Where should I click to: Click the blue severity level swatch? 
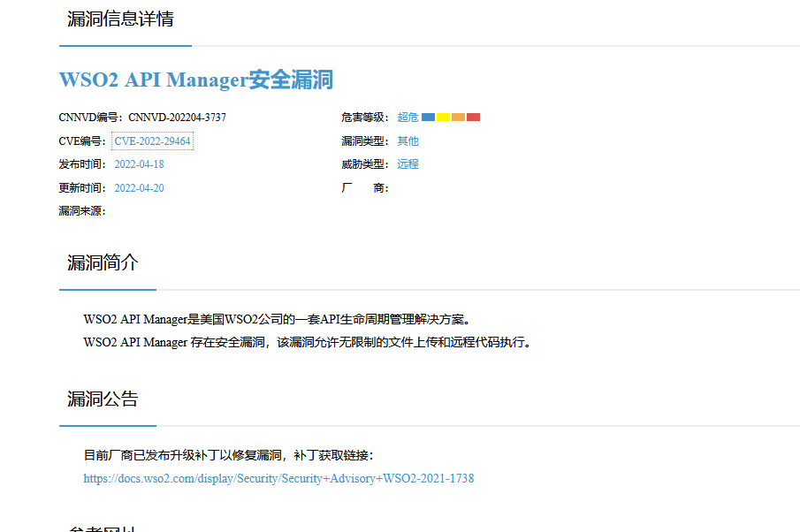coord(429,118)
